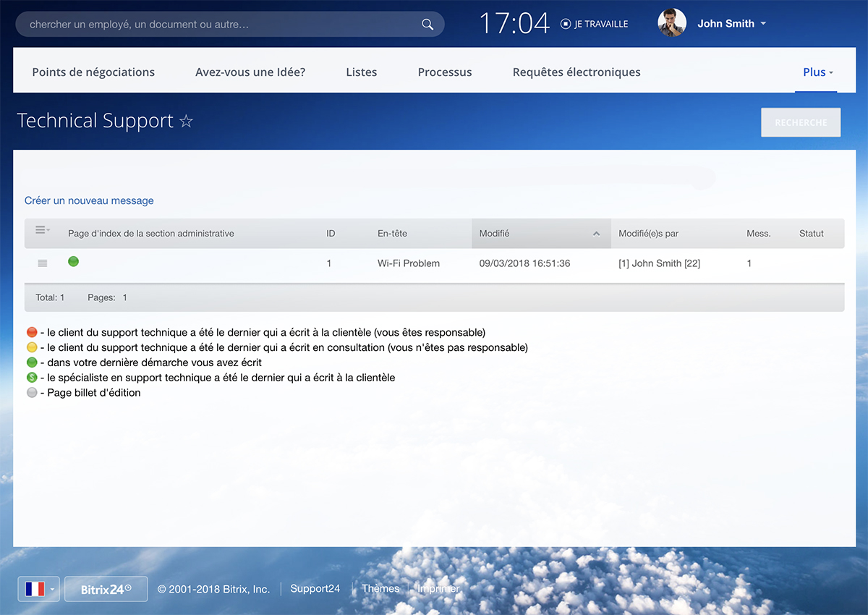Open the Processus menu item
868x615 pixels.
(x=444, y=72)
